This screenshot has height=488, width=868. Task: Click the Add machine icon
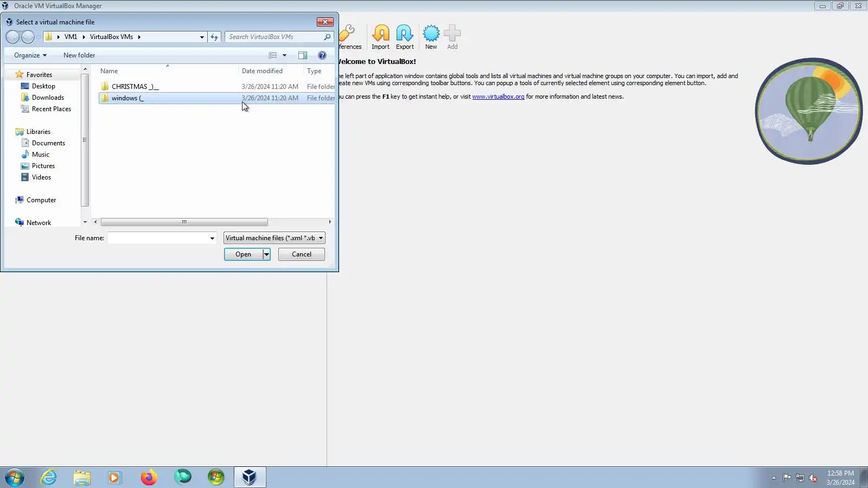tap(452, 37)
